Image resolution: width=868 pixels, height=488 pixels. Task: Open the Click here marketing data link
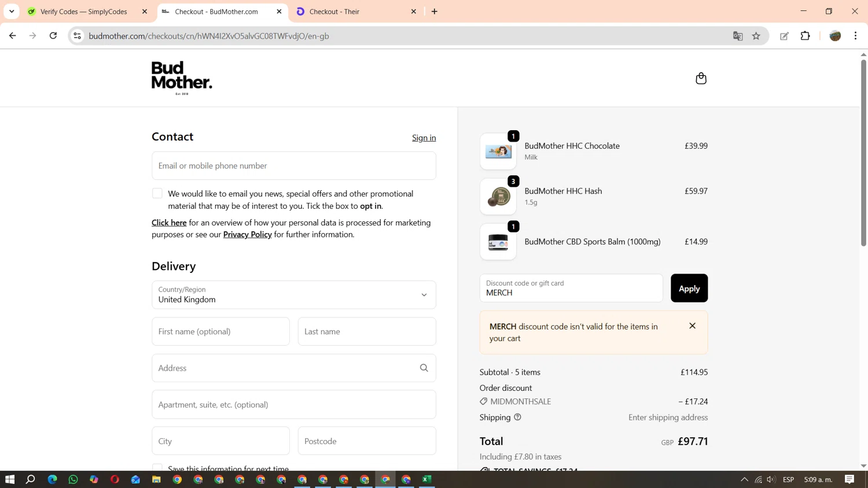[169, 223]
